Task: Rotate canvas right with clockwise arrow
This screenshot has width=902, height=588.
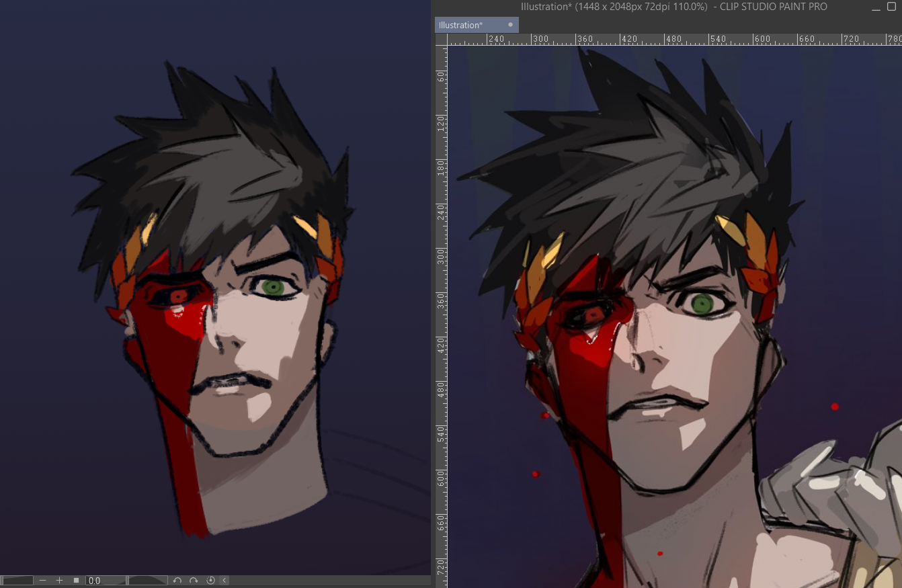Action: pos(194,581)
